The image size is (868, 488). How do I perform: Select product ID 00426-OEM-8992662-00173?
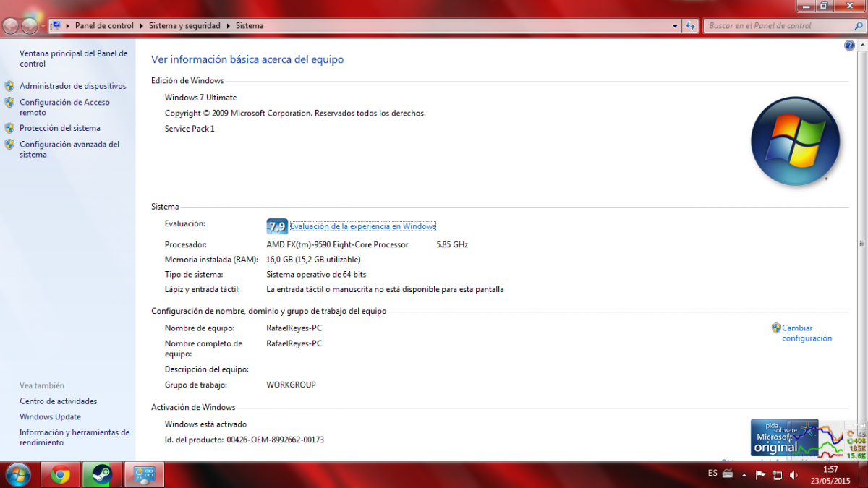tap(275, 440)
